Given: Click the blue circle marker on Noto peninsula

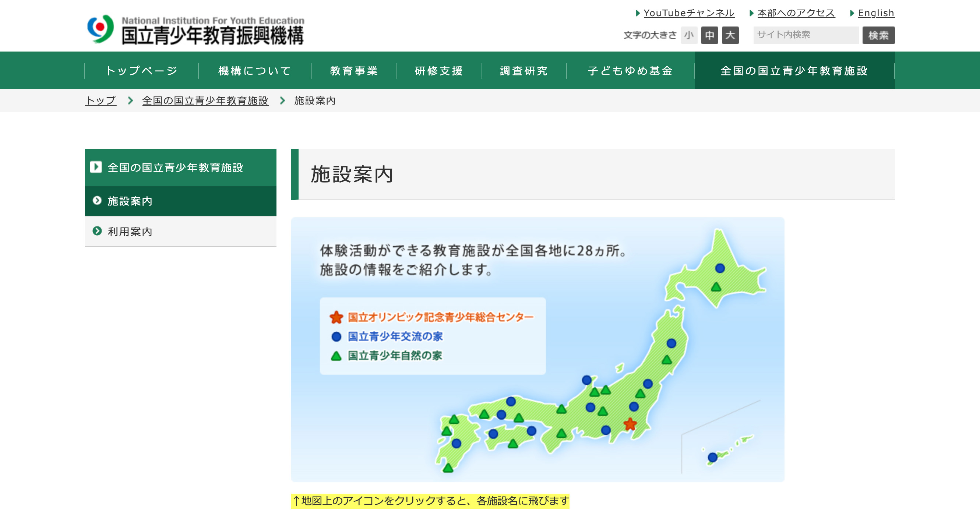Looking at the screenshot, I should 586,380.
